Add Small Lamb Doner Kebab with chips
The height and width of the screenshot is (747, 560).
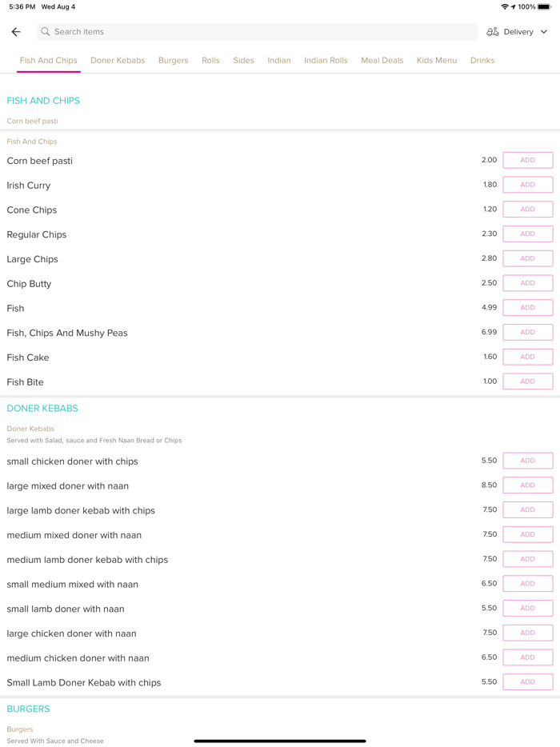(527, 682)
